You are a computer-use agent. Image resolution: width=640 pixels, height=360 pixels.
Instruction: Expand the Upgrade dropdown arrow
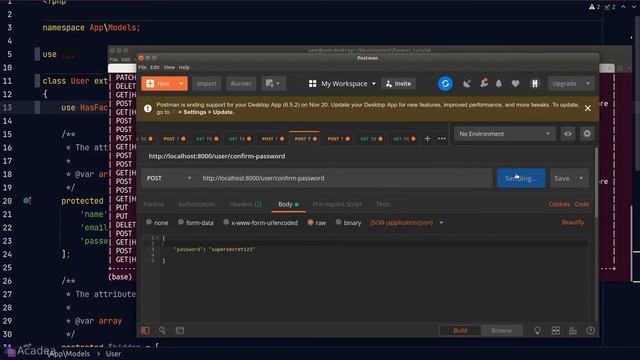588,83
